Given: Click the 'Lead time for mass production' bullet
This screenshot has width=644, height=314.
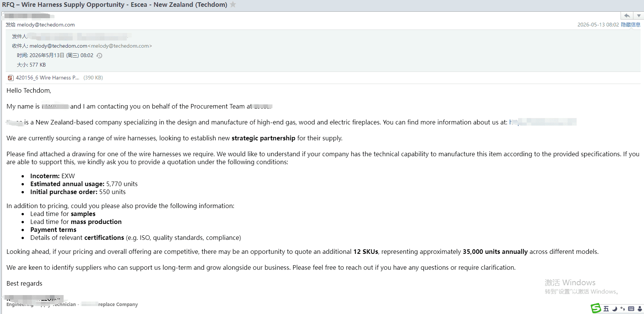Looking at the screenshot, I should pos(76,222).
